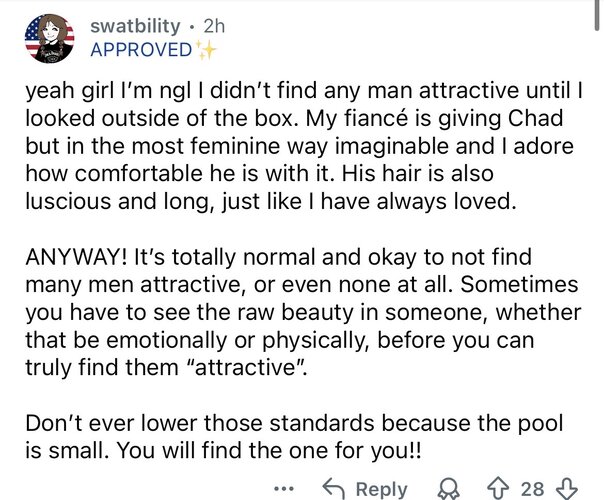604x500 pixels.
Task: Click the line 'You will find the one for you!!'
Action: coord(268,450)
